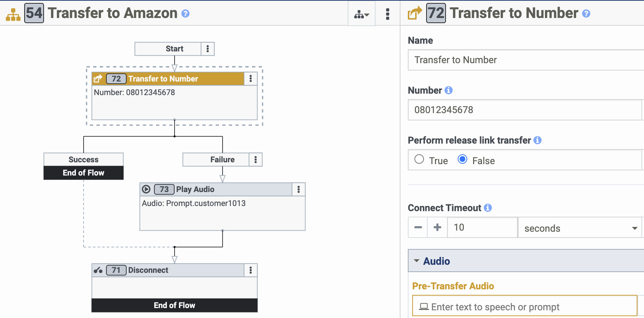Click the Disconnect node hang-up icon
This screenshot has width=644, height=318.
[x=98, y=270]
